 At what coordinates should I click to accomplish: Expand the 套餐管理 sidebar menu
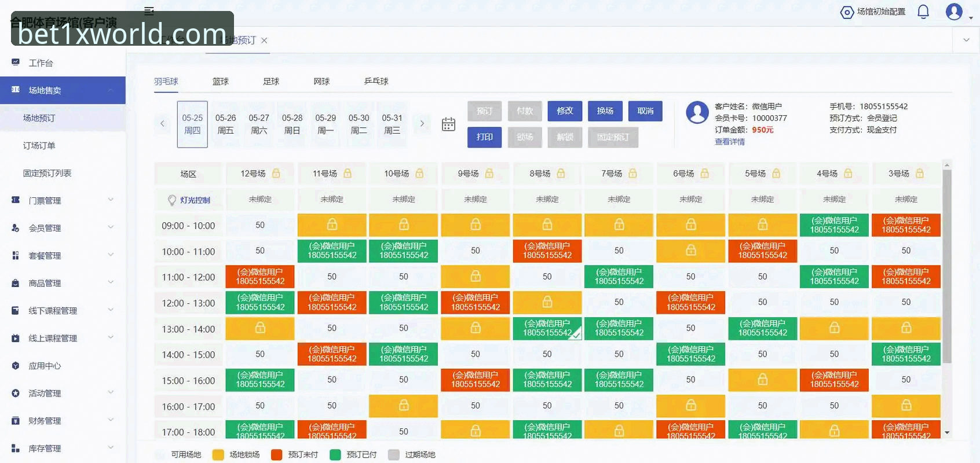(110, 255)
